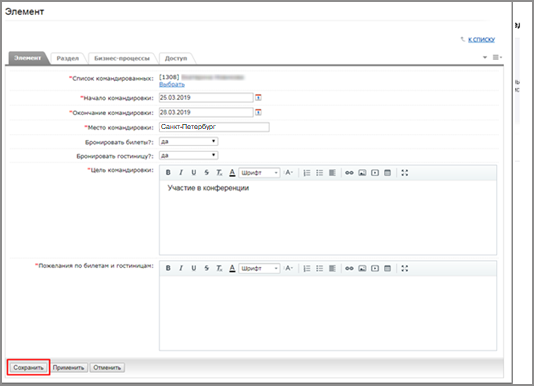Clear formatting in the Пожелания editor
Viewport: 534px width, 386px height.
pos(219,268)
